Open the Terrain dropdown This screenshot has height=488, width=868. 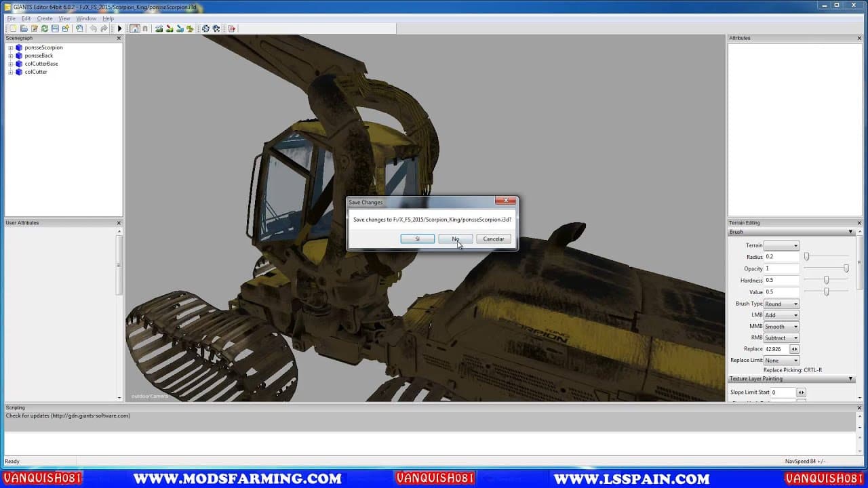coord(781,245)
